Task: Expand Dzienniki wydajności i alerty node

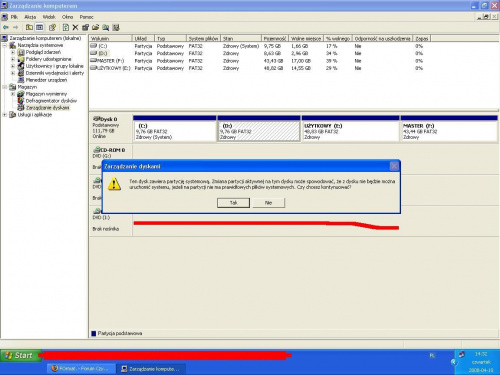Action: [x=13, y=73]
